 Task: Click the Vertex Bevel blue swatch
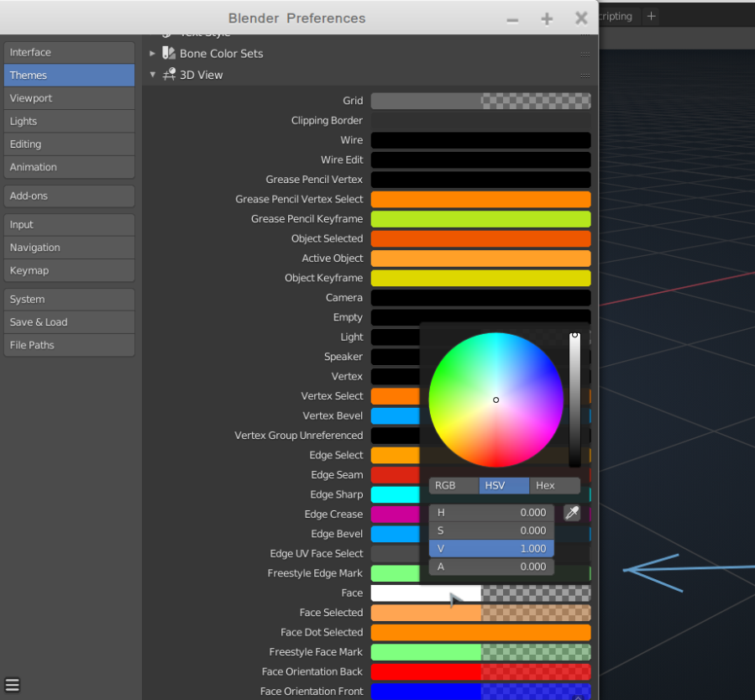(395, 415)
